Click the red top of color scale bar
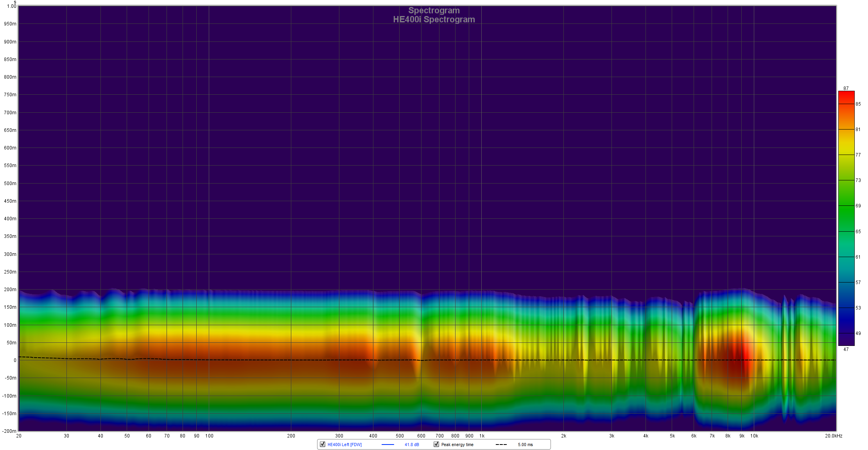This screenshot has width=868, height=450. 846,95
